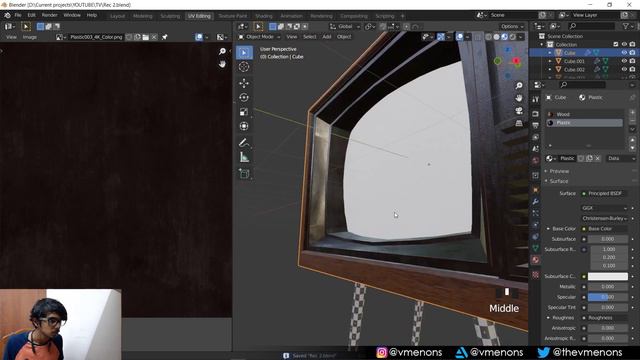Switch to Rendered viewport shading

512,37
